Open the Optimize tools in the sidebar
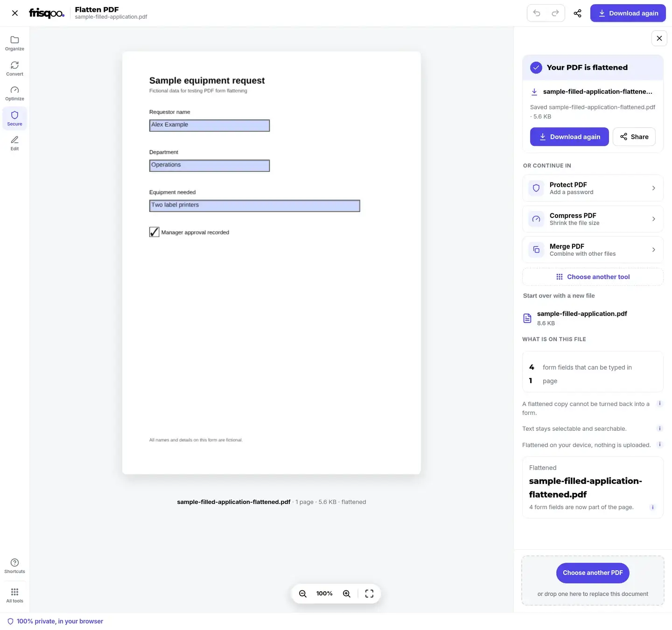 tap(14, 93)
